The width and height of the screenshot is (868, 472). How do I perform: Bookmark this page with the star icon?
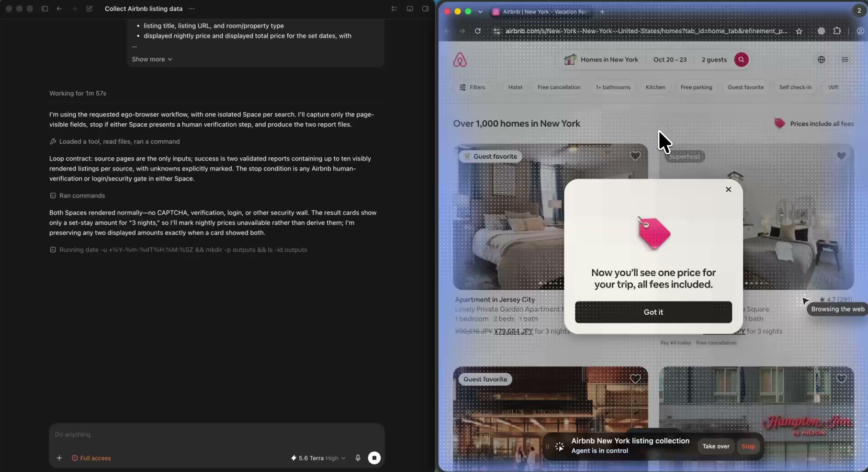pos(799,31)
